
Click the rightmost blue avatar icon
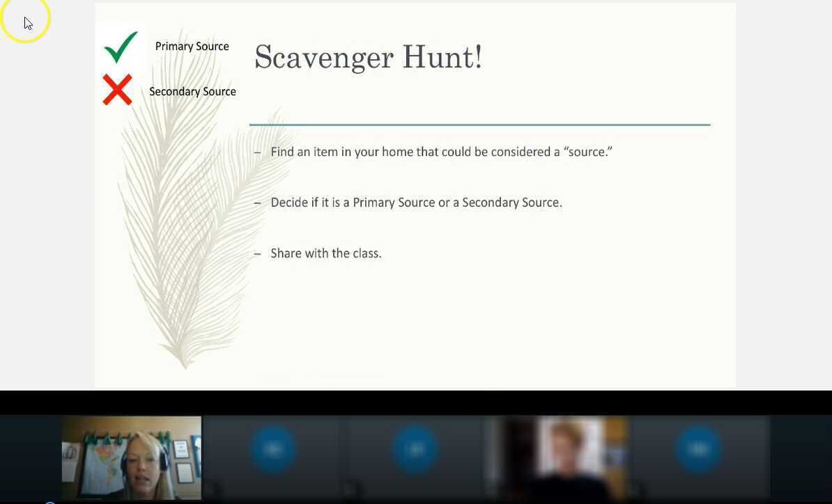[x=698, y=448]
